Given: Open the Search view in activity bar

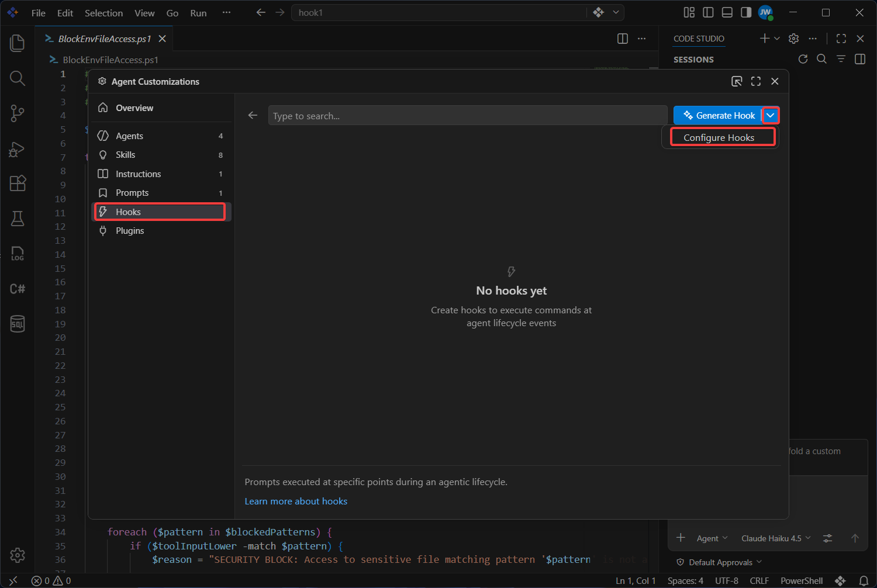Looking at the screenshot, I should pyautogui.click(x=18, y=78).
